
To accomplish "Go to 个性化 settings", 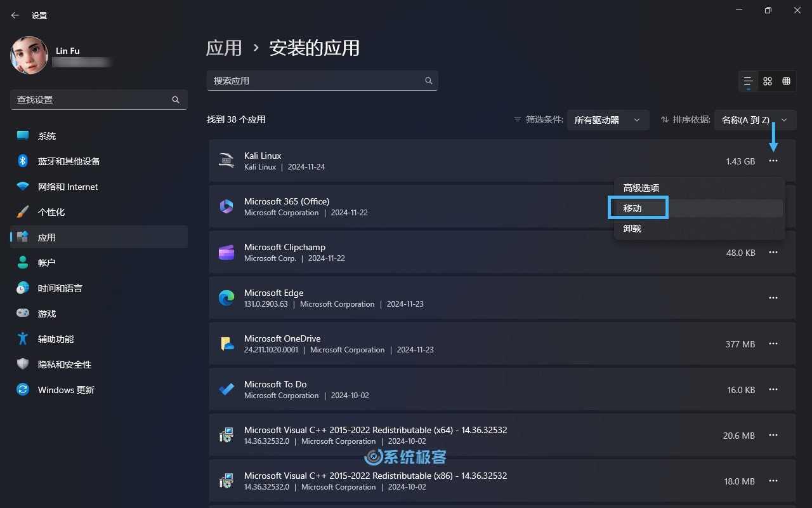I will [x=99, y=212].
